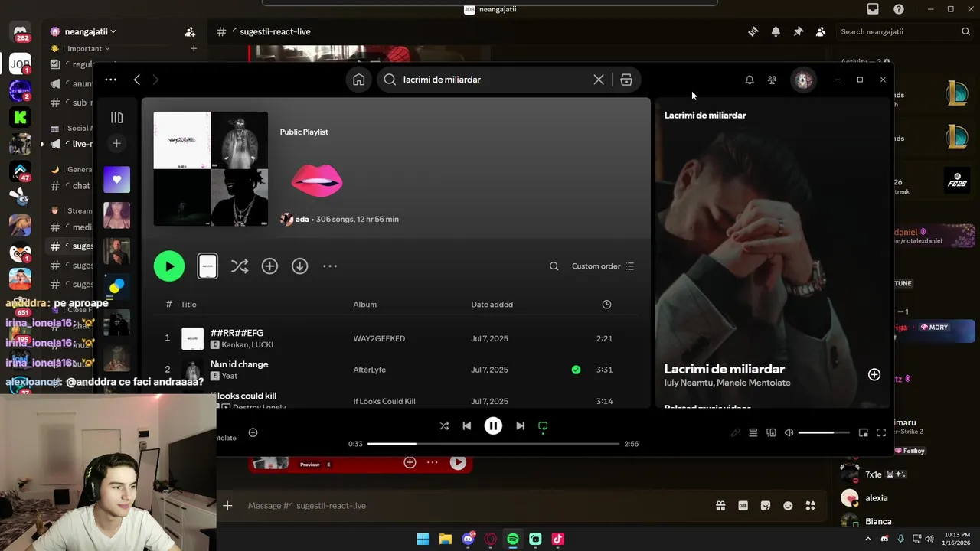Expand Your Library sidebar
980x551 pixels.
116,117
